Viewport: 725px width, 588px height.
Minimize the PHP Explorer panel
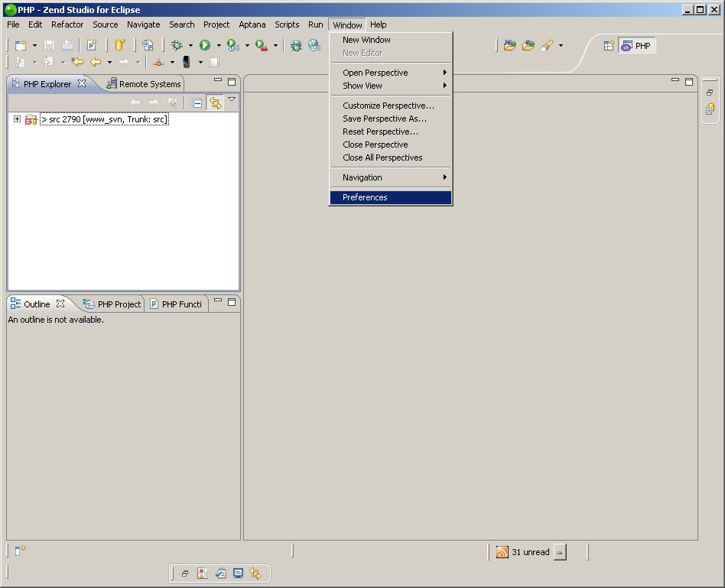click(218, 80)
